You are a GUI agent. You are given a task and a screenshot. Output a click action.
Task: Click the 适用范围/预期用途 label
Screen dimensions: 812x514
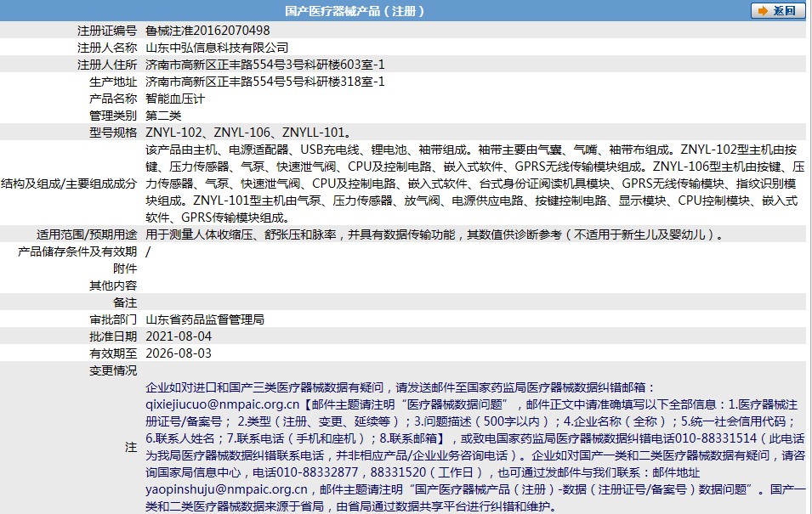tap(87, 234)
